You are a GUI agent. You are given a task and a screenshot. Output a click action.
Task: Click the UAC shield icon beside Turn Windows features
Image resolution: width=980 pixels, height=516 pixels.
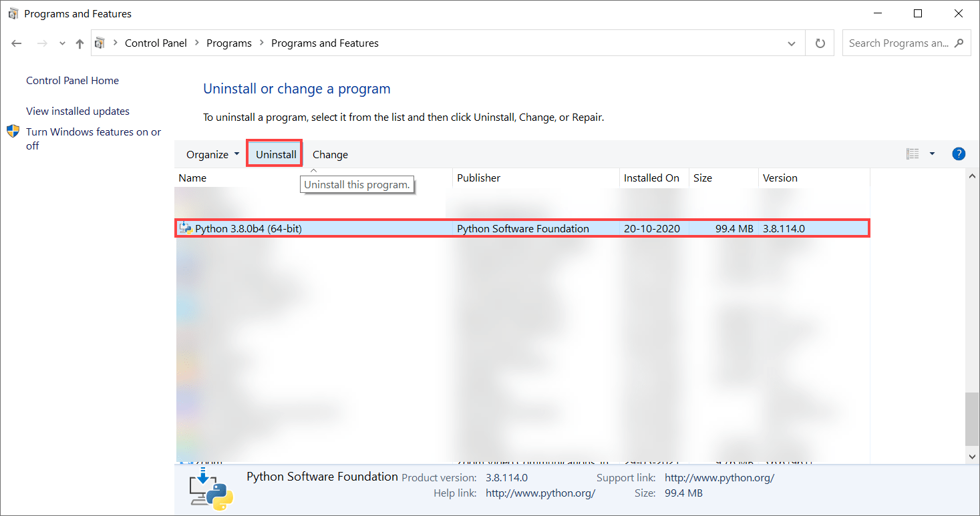coord(13,132)
